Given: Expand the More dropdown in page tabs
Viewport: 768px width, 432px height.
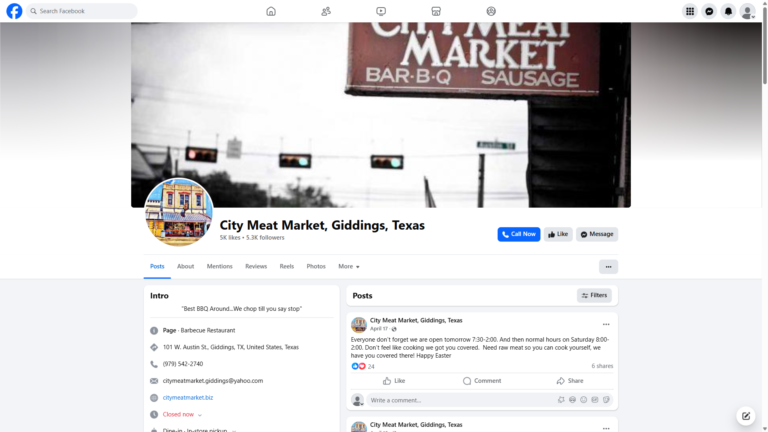Looking at the screenshot, I should click(x=349, y=266).
